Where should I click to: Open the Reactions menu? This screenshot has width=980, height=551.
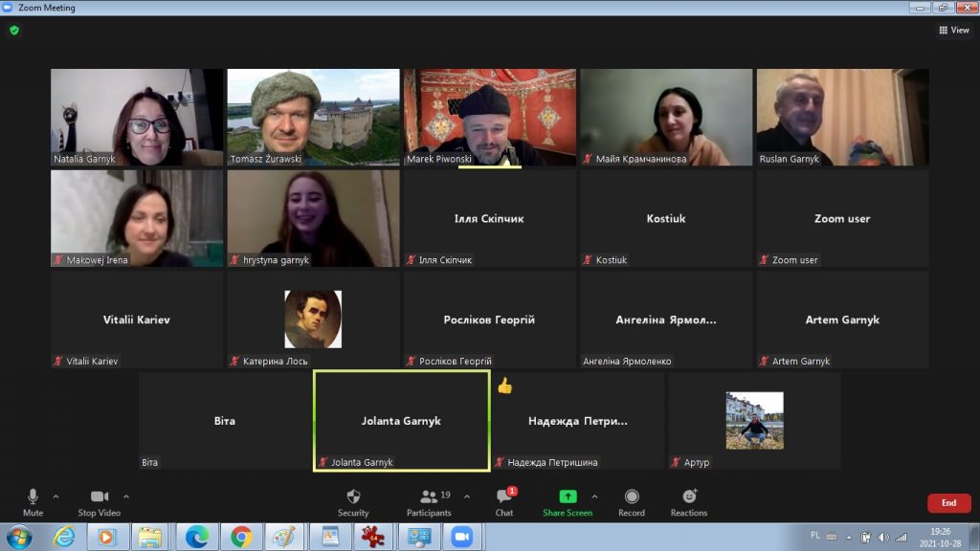pos(689,496)
